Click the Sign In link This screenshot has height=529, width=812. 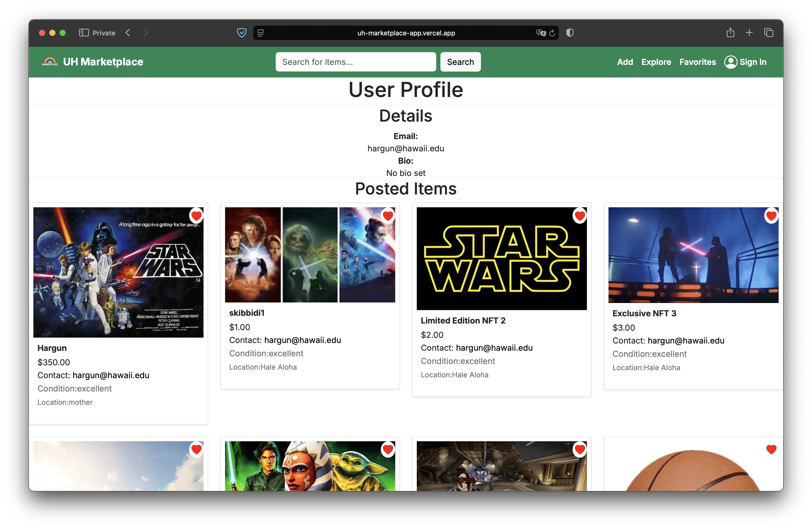point(753,62)
